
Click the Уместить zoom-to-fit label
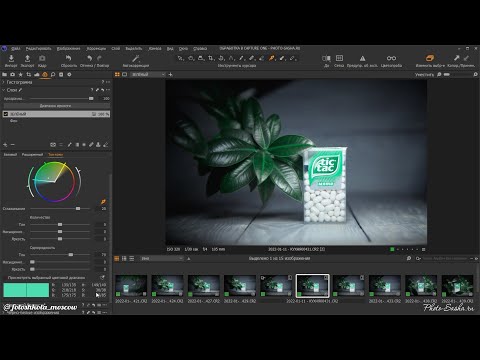click(424, 75)
